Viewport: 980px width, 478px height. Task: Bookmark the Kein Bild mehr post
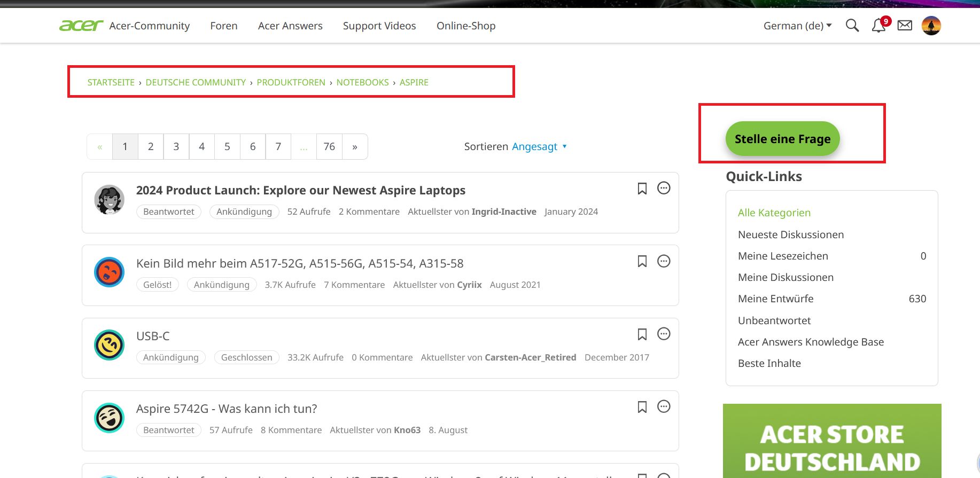[x=642, y=261]
